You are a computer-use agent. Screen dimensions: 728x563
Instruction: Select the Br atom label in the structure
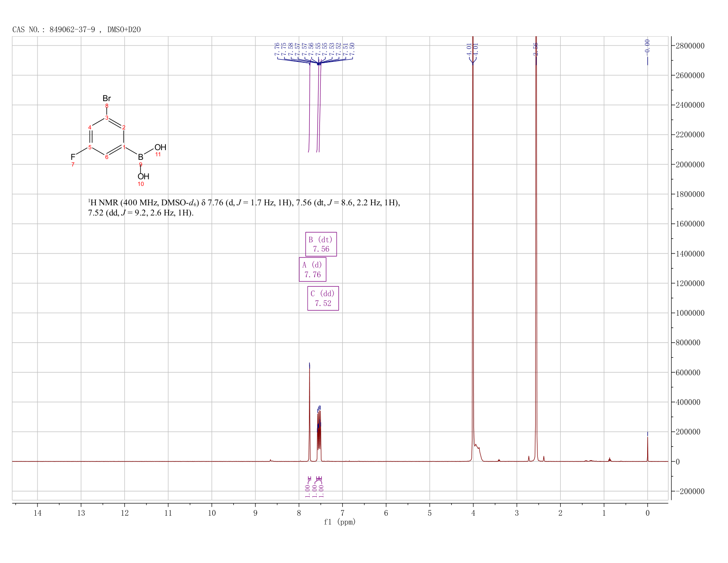point(107,98)
